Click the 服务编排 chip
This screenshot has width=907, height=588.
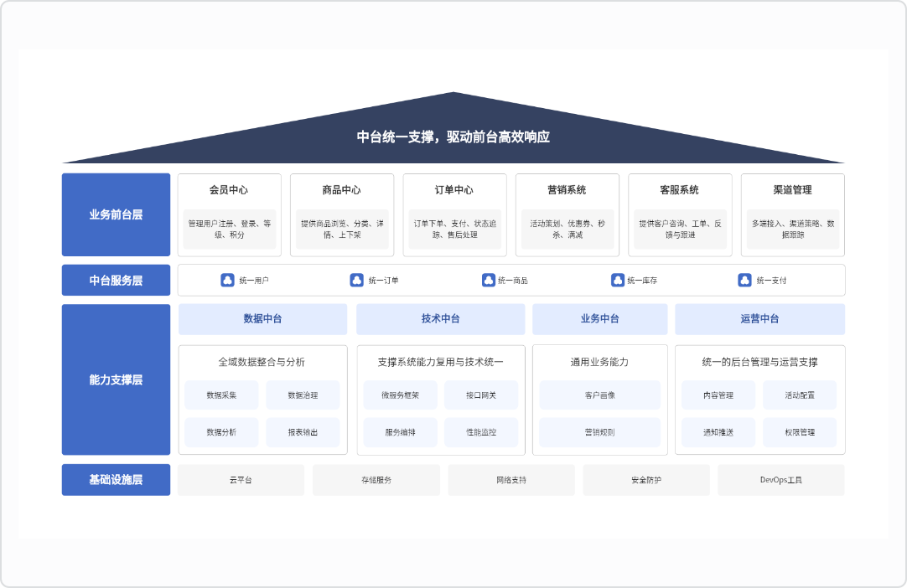(x=401, y=432)
